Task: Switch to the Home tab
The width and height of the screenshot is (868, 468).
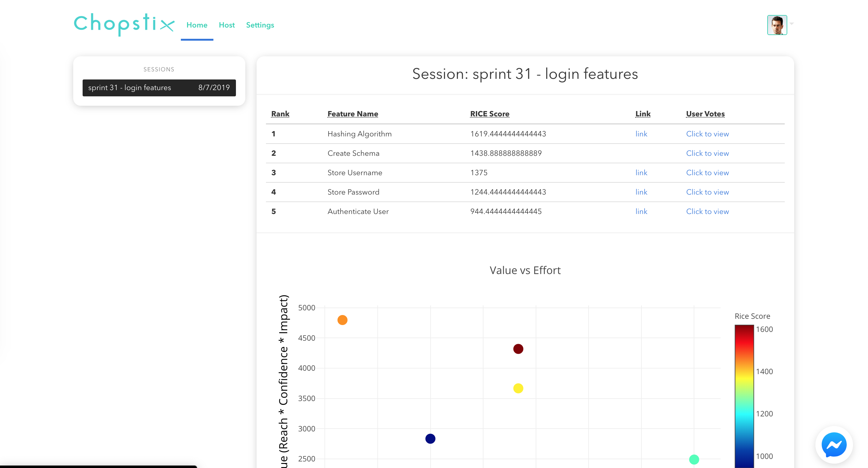Action: (x=197, y=25)
